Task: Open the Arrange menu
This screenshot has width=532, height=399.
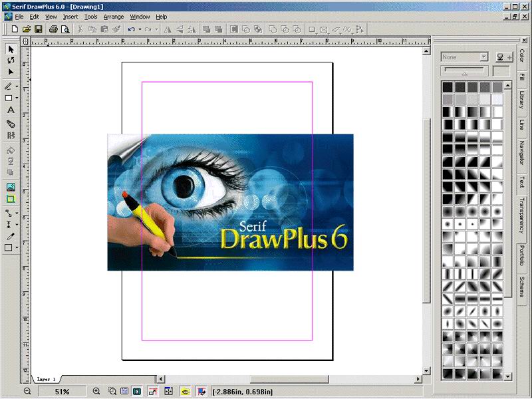Action: pos(113,16)
